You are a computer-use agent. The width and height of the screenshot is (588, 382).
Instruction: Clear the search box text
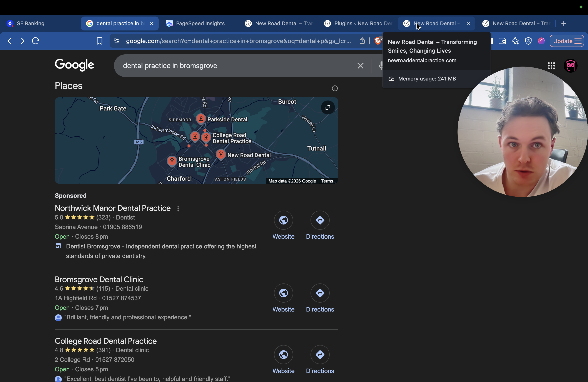coord(361,66)
